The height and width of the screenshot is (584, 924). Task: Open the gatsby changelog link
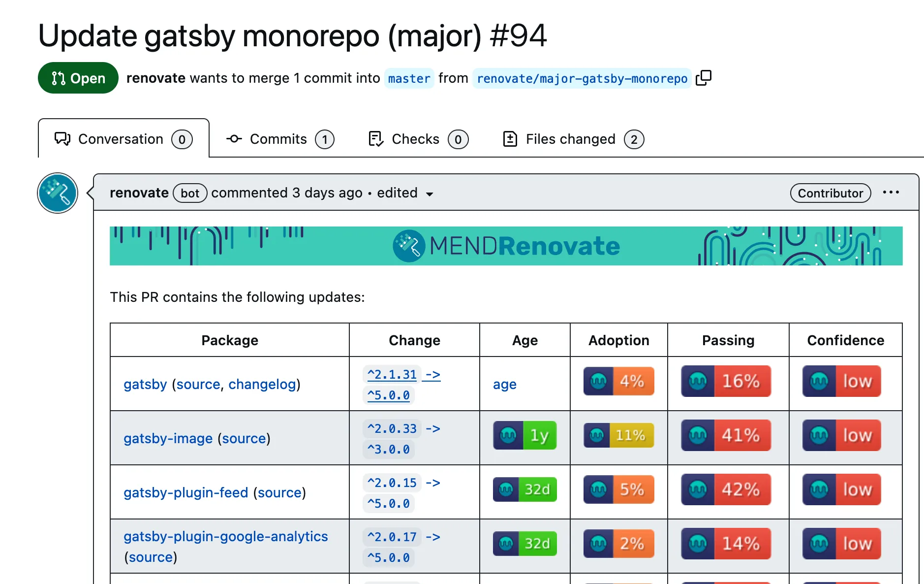262,384
